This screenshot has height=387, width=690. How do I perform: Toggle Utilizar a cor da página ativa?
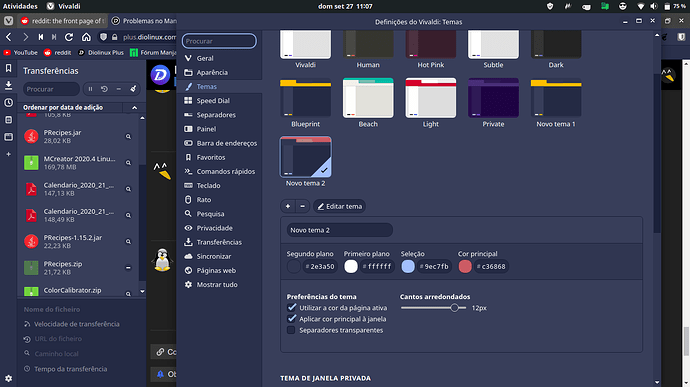click(x=291, y=307)
